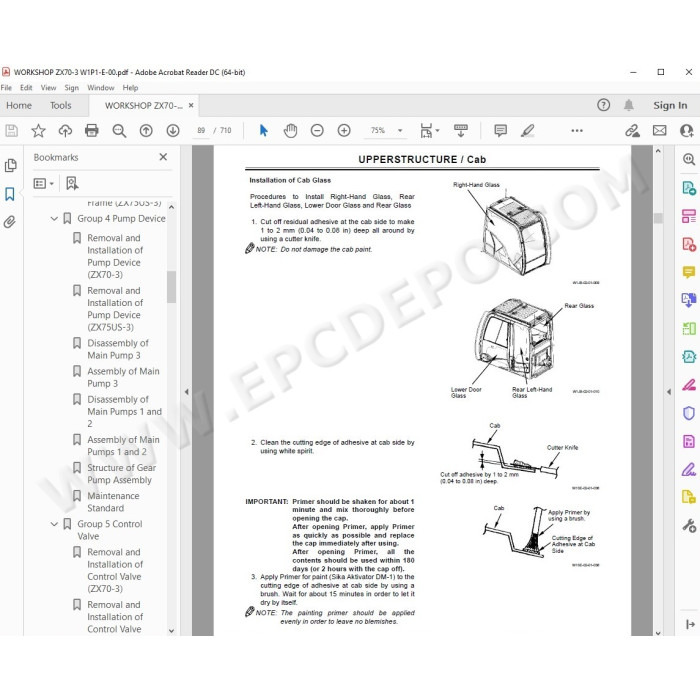700x700 pixels.
Task: Activate the hand pan tool
Action: (x=290, y=130)
